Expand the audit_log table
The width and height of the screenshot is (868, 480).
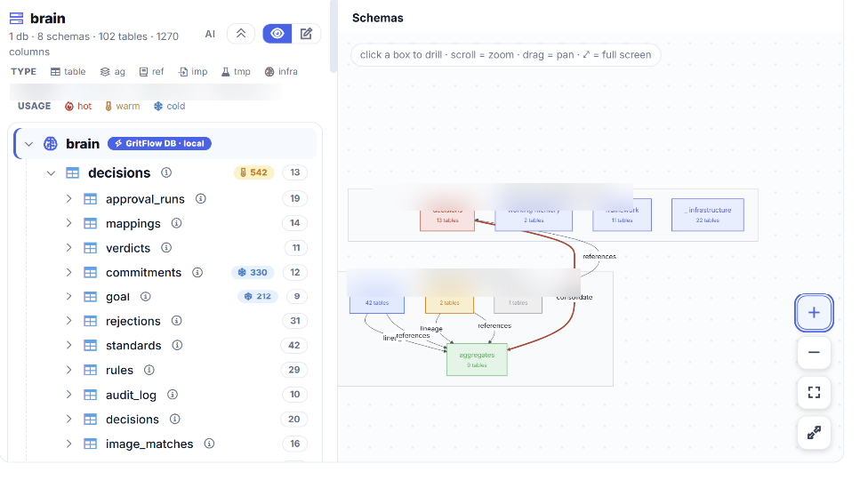point(68,395)
